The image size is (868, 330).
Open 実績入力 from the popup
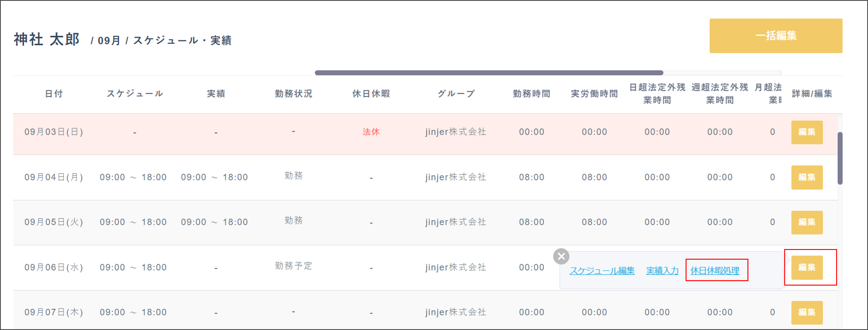(662, 271)
